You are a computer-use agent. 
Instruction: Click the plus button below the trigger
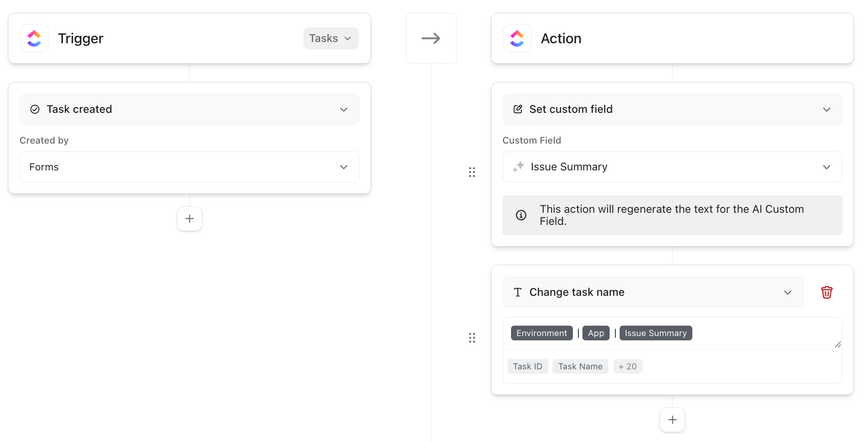189,218
